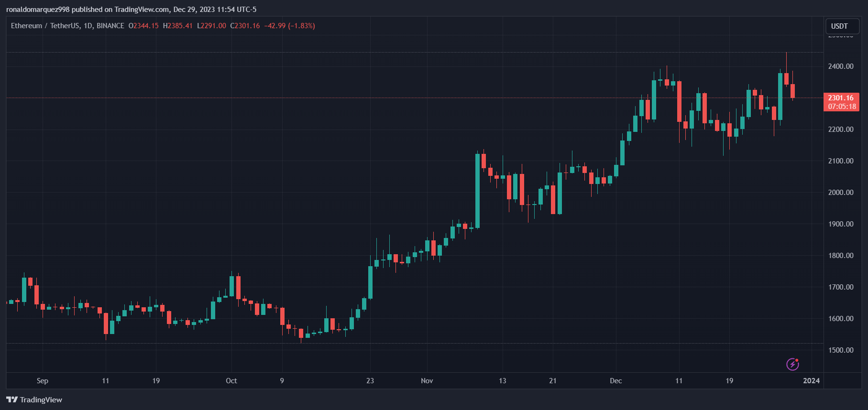Click the close value C2301.16
The width and height of the screenshot is (868, 410).
click(x=245, y=26)
